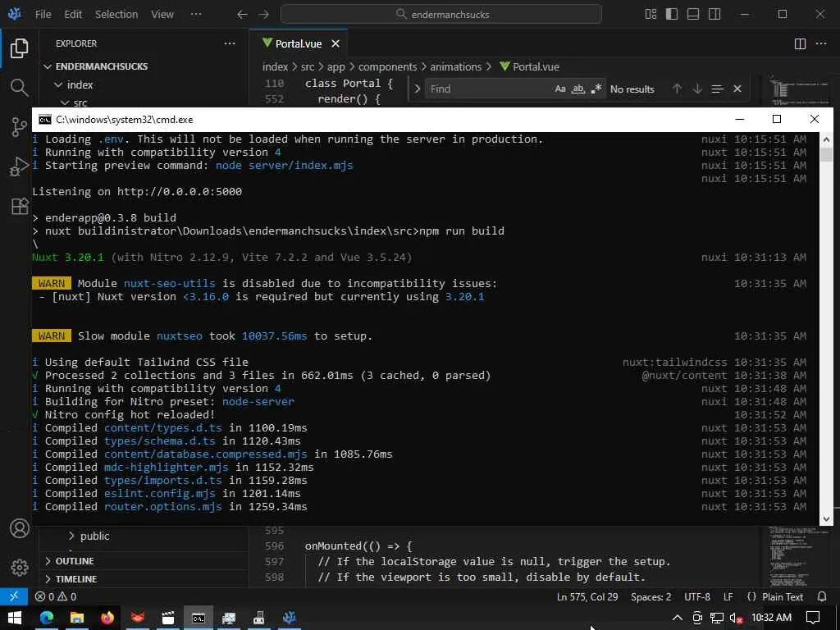
Task: Expand the TIMELINE section
Action: coord(76,579)
